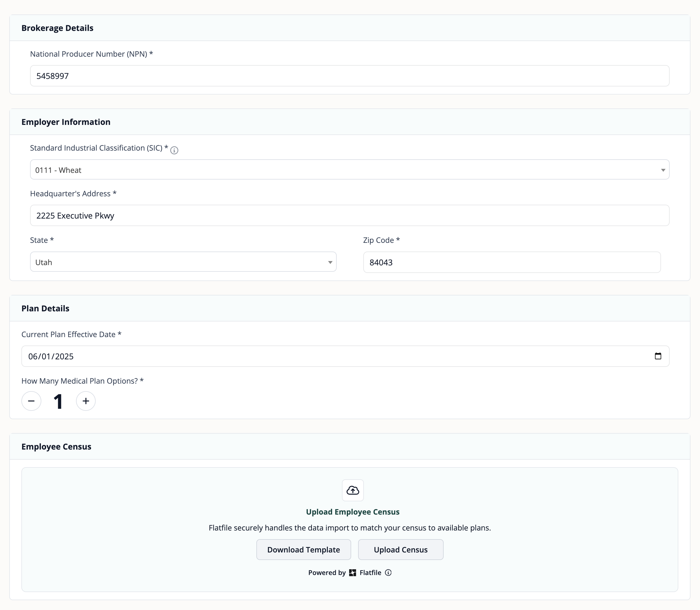This screenshot has height=610, width=700.
Task: Click the cloud upload icon in Employee Census
Action: [x=353, y=491]
